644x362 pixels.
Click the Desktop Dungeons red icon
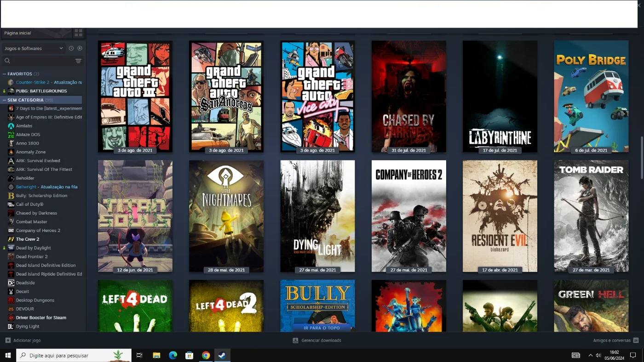11,300
